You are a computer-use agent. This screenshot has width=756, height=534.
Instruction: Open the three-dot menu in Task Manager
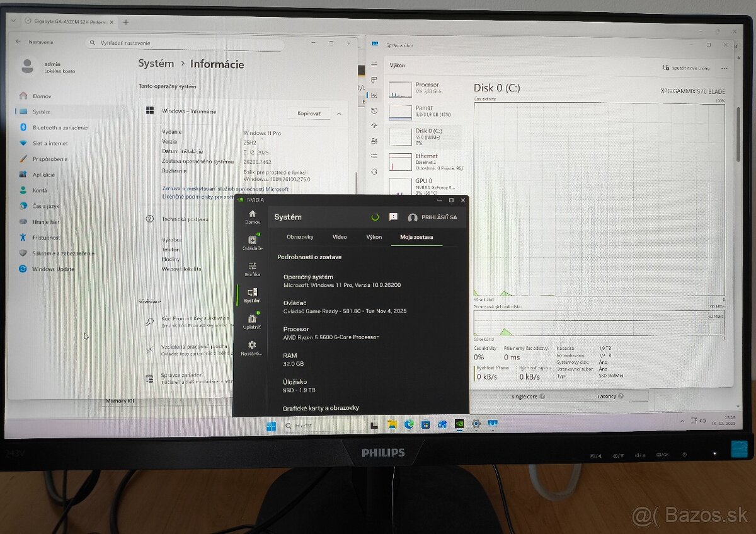723,68
